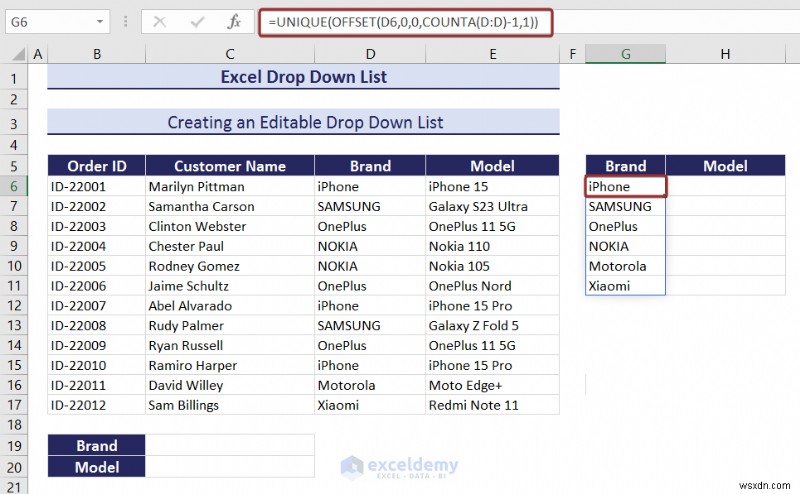Image resolution: width=800 pixels, height=494 pixels.
Task: Click the empty Brand input cell C19
Action: 230,446
